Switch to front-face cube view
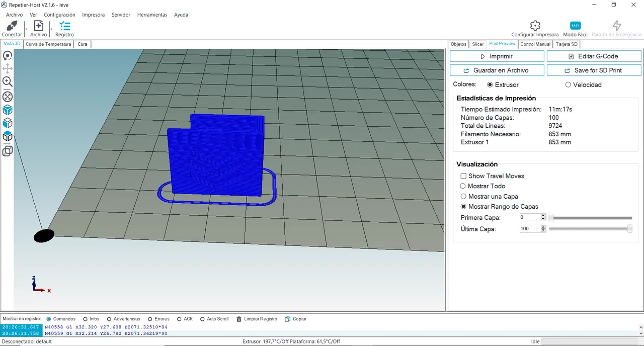 (8, 123)
